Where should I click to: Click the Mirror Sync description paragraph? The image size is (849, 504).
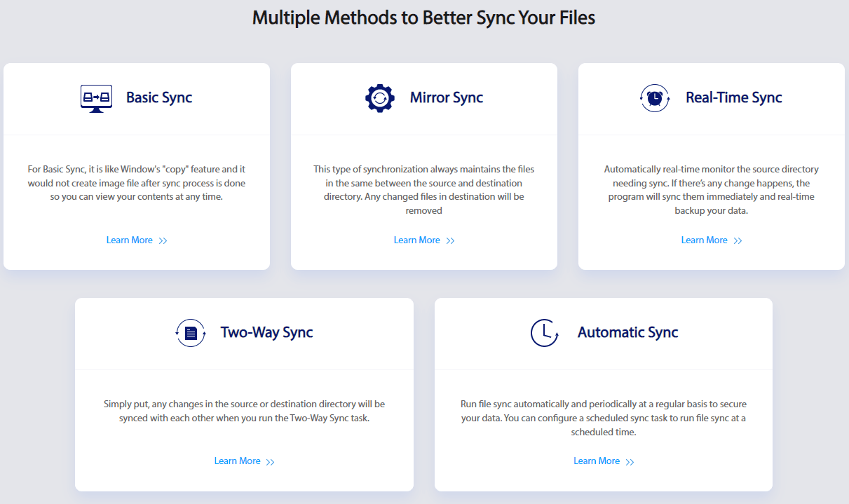pos(424,190)
